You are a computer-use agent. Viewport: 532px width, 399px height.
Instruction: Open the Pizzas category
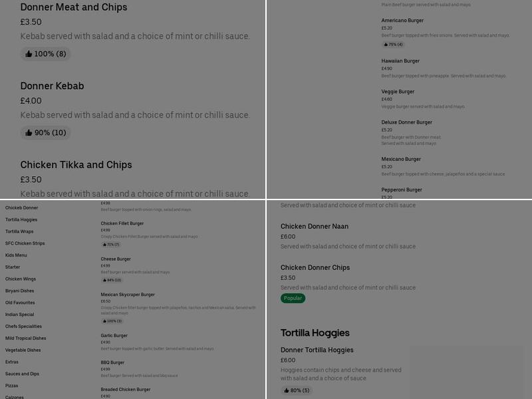tap(11, 386)
